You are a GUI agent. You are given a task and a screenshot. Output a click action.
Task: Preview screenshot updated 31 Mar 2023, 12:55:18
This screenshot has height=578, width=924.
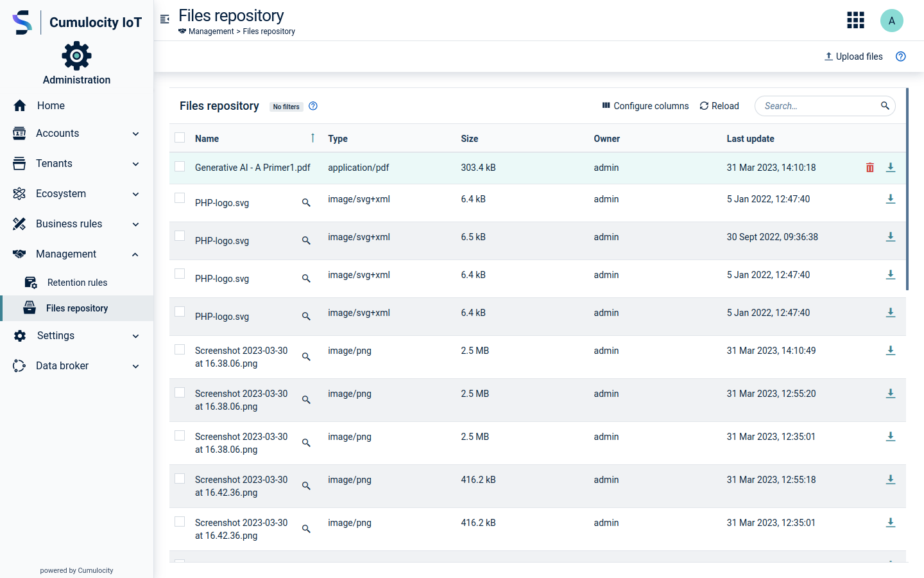click(x=306, y=486)
